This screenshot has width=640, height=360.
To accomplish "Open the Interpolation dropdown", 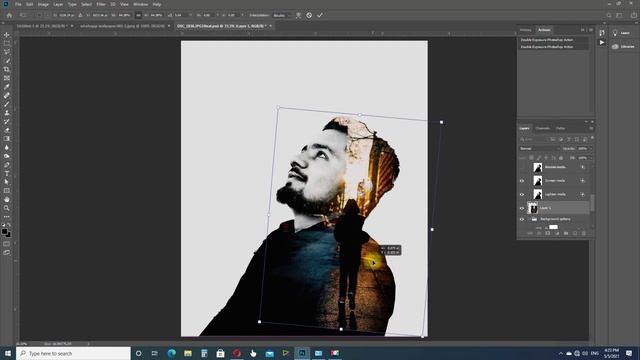I will pyautogui.click(x=282, y=15).
